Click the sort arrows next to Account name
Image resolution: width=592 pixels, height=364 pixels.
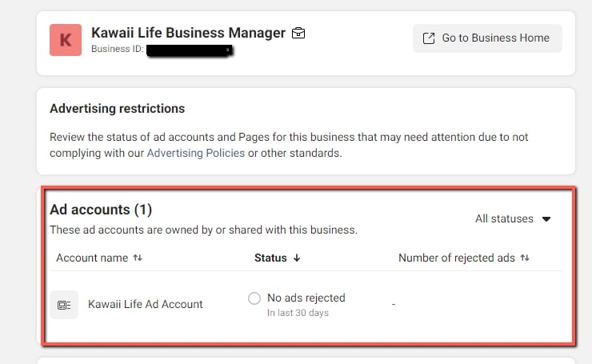(x=138, y=258)
